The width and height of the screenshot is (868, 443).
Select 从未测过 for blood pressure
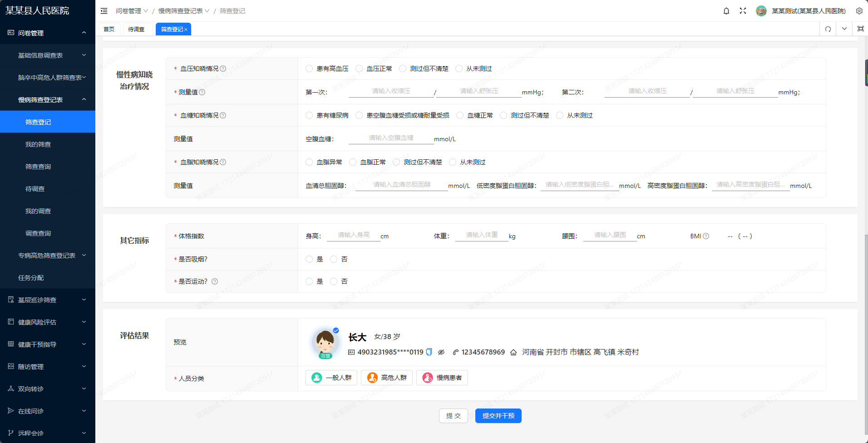click(x=459, y=69)
